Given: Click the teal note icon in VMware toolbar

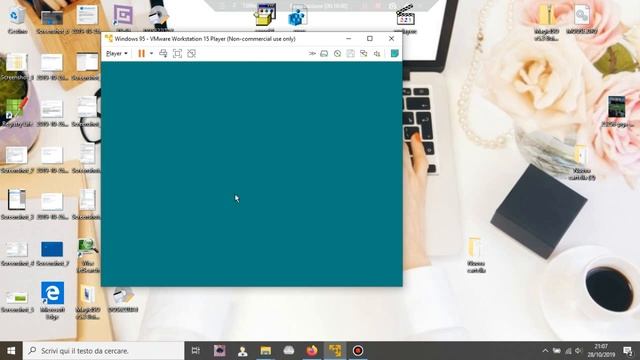Looking at the screenshot, I should (395, 53).
